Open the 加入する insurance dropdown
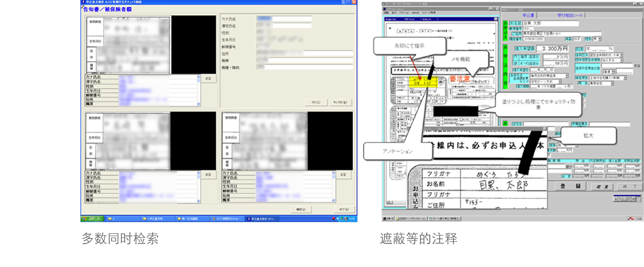The height and width of the screenshot is (267, 644). (x=621, y=60)
